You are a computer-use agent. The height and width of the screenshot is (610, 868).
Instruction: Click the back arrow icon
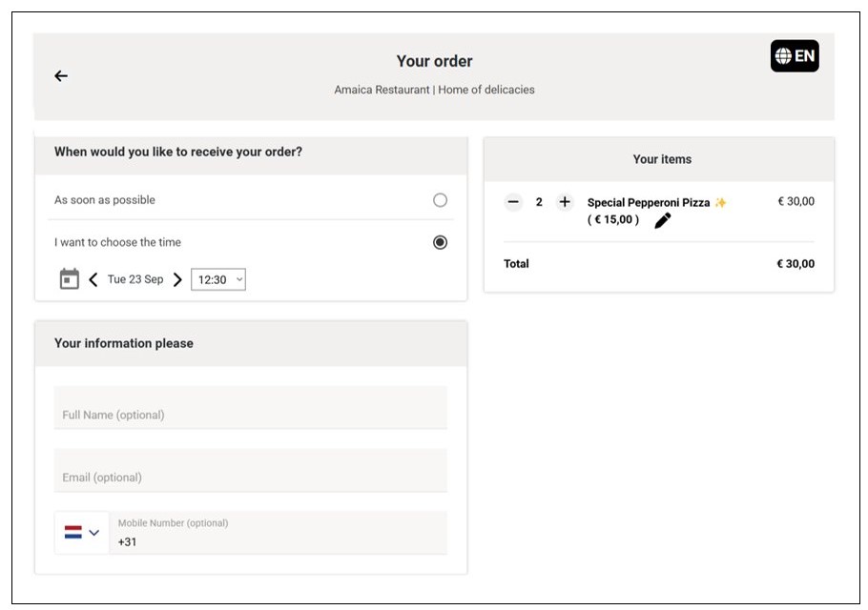click(x=61, y=76)
